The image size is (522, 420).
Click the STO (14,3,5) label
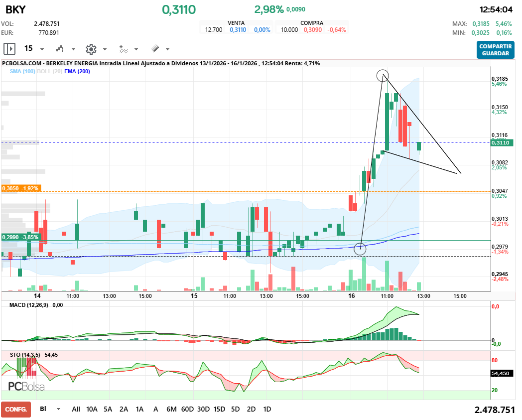25,355
